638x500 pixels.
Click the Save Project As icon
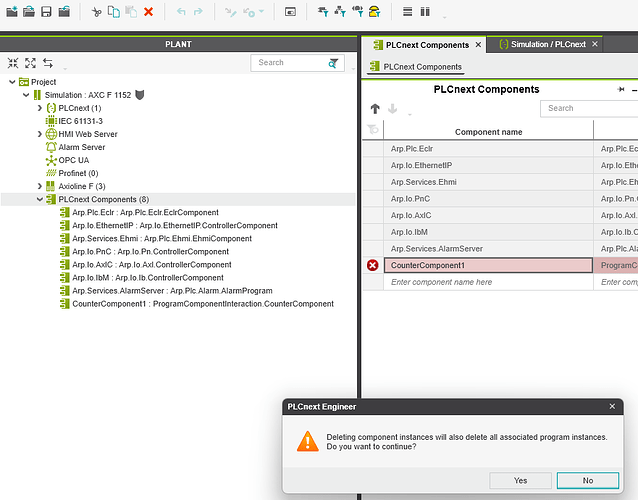pos(64,11)
